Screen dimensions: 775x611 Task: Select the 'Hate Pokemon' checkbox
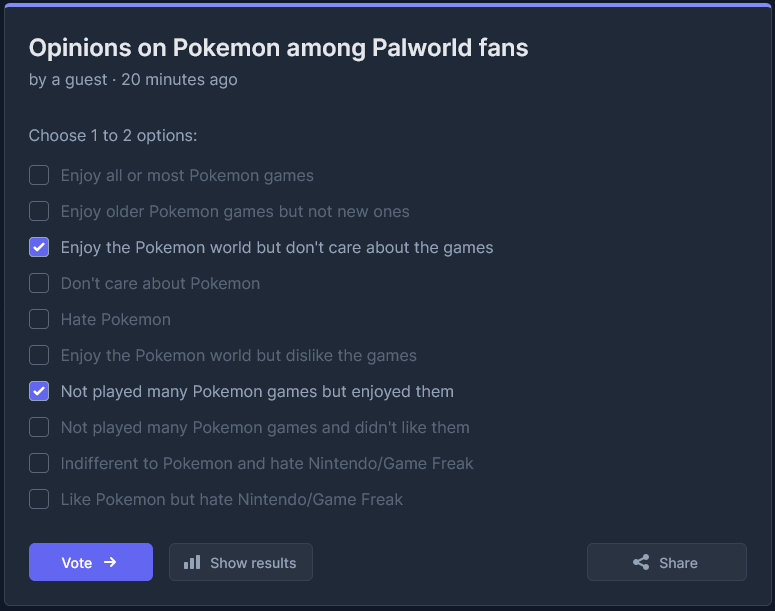tap(39, 319)
